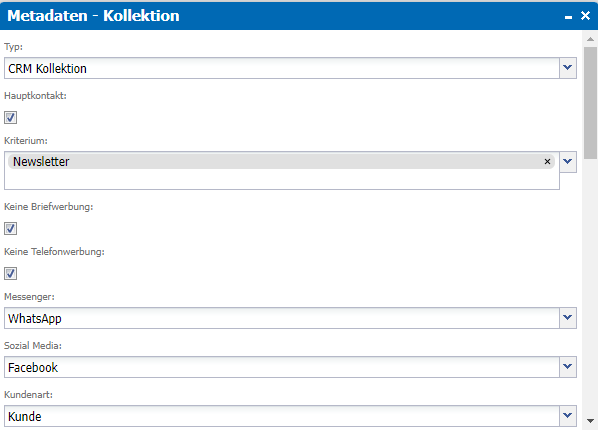The height and width of the screenshot is (440, 598).
Task: Click the Facebook social media field
Action: pyautogui.click(x=282, y=367)
